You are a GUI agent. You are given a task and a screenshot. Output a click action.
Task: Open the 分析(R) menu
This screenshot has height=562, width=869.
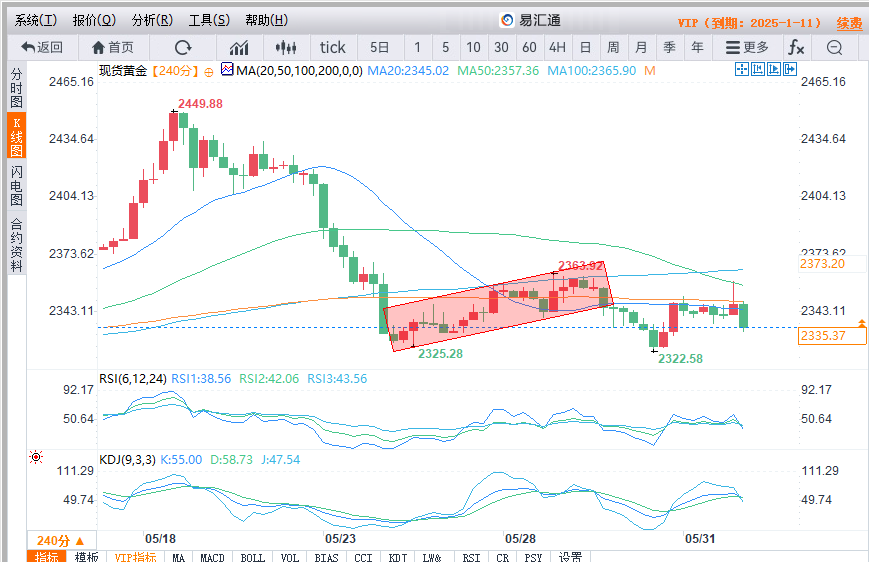(x=152, y=20)
